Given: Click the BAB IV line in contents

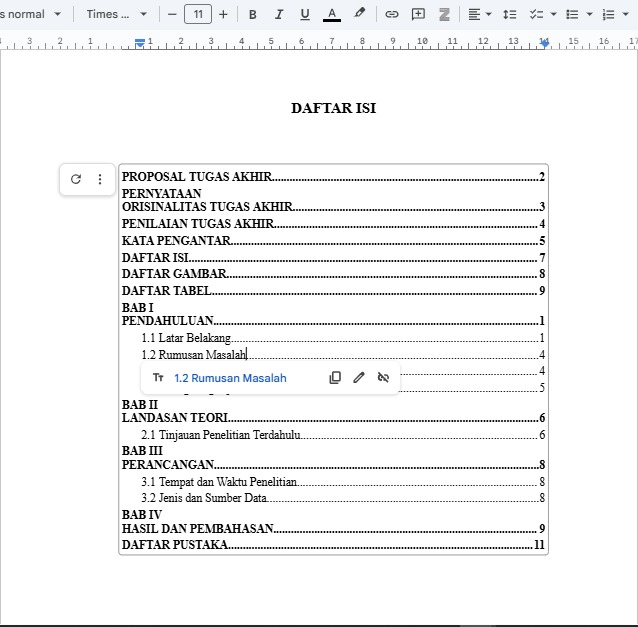Looking at the screenshot, I should (x=142, y=515).
